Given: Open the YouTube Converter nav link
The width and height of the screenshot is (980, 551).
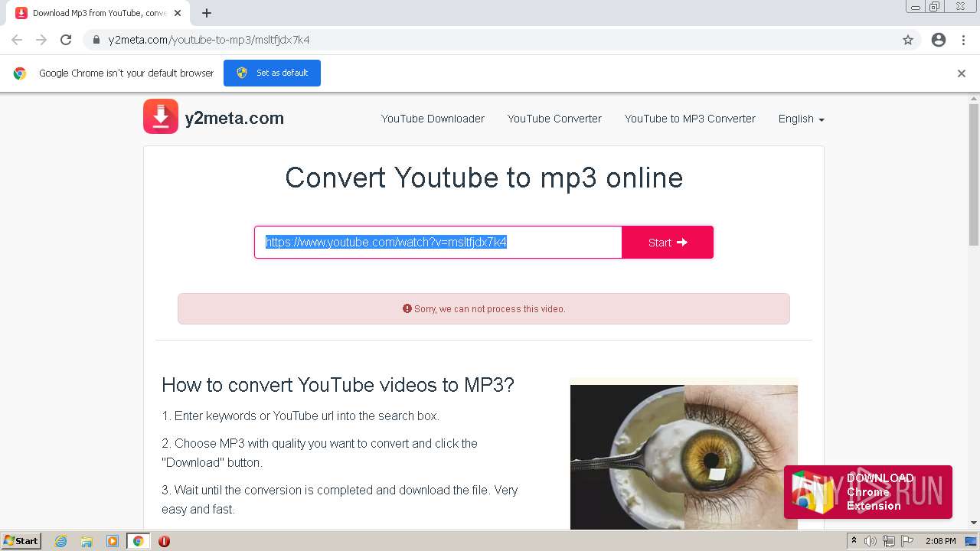Looking at the screenshot, I should pos(554,119).
